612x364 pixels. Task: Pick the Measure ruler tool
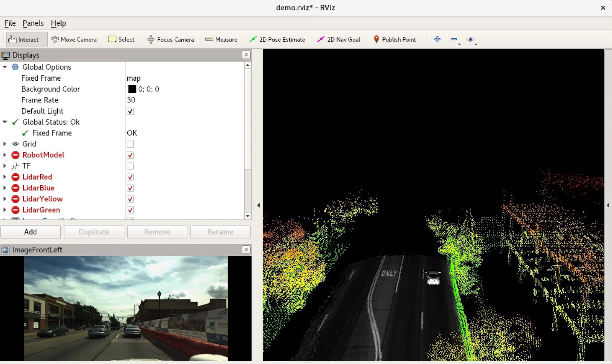tap(221, 39)
